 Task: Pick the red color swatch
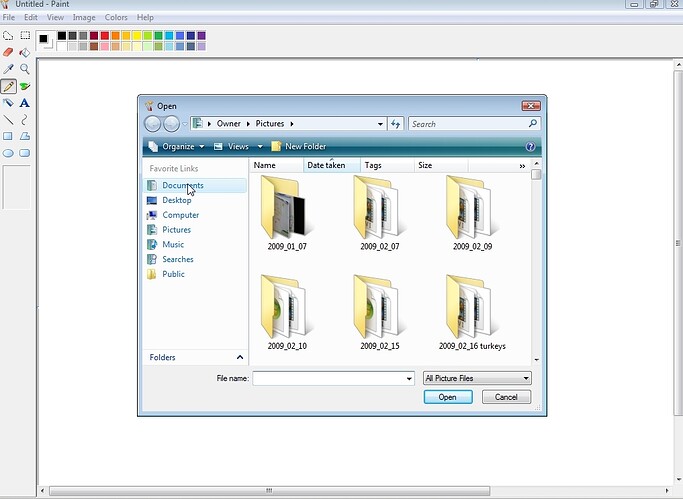click(105, 36)
